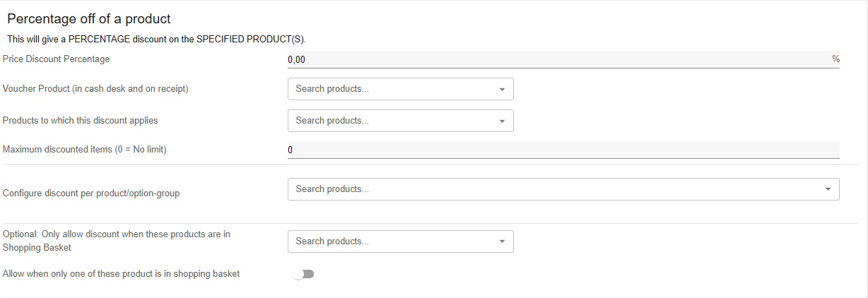Click the 'Configure discount per product/option-group' label
This screenshot has width=868, height=298.
pyautogui.click(x=91, y=193)
